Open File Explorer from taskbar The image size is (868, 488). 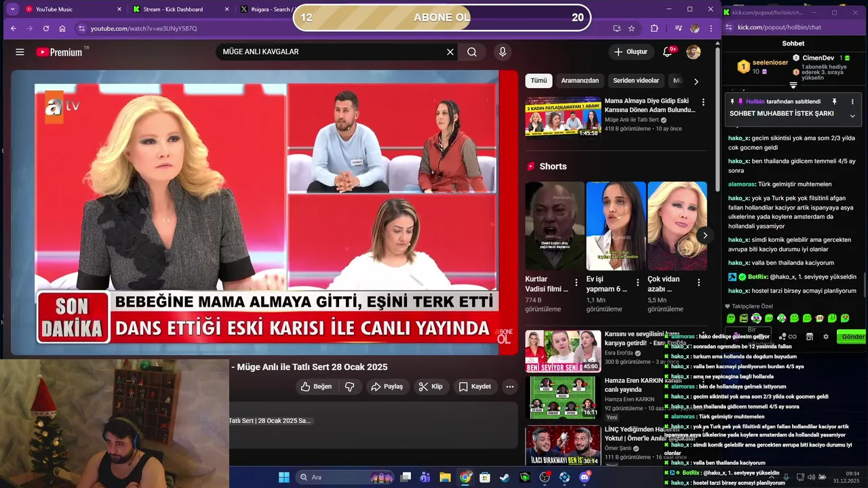445,477
